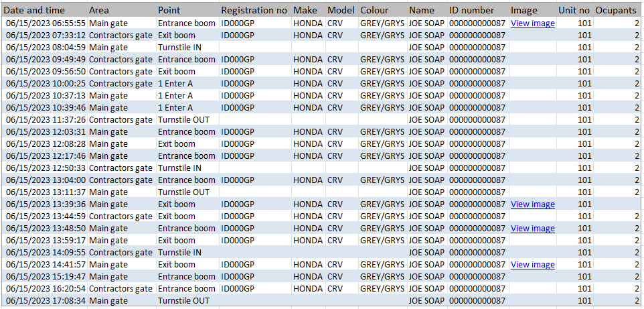Click the 06/15/2023 08:04:59 date cell

coord(46,48)
